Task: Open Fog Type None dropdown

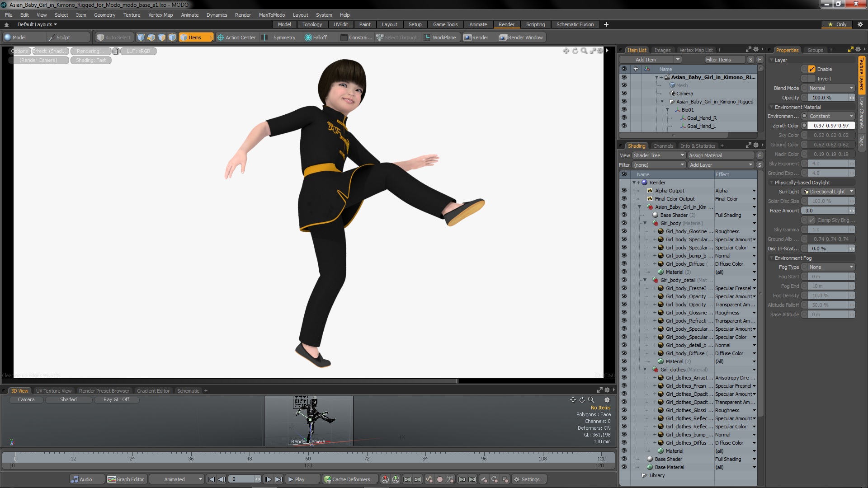Action: click(831, 267)
